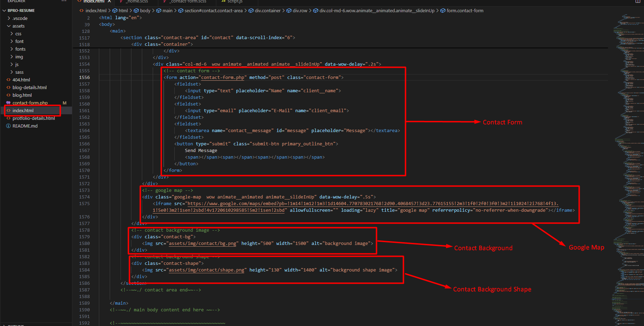Click html element breadcrumb
The image size is (644, 326).
120,10
